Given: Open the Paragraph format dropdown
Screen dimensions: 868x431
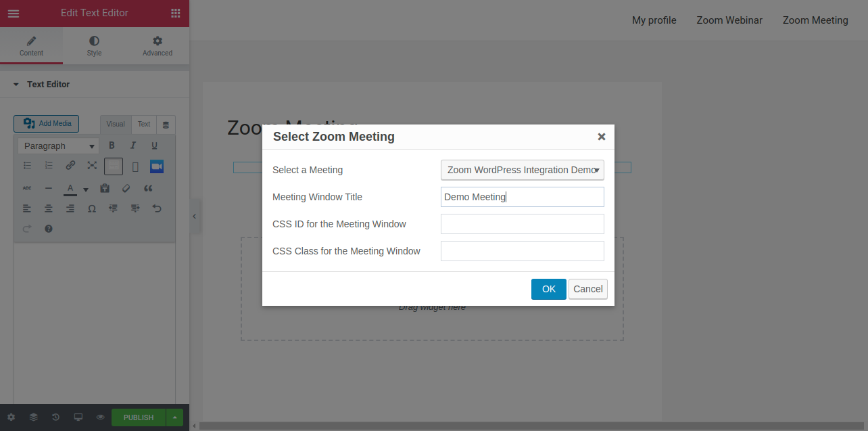Looking at the screenshot, I should click(59, 146).
